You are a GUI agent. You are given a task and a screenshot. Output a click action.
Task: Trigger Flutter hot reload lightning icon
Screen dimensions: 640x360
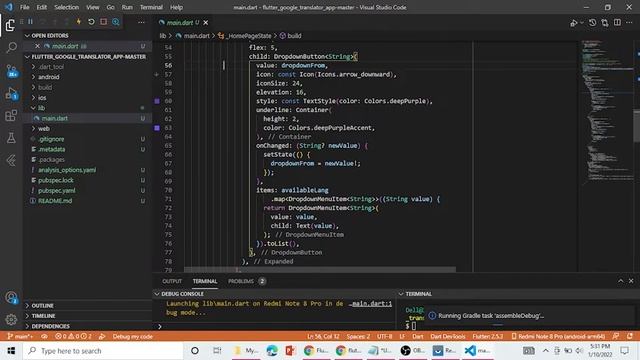[x=79, y=22]
